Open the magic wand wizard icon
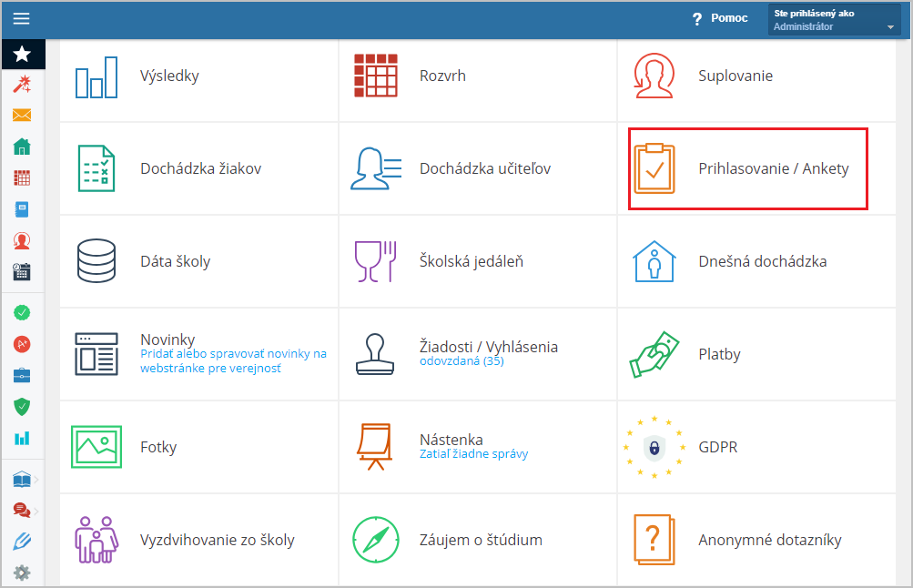The image size is (913, 588). coord(22,85)
